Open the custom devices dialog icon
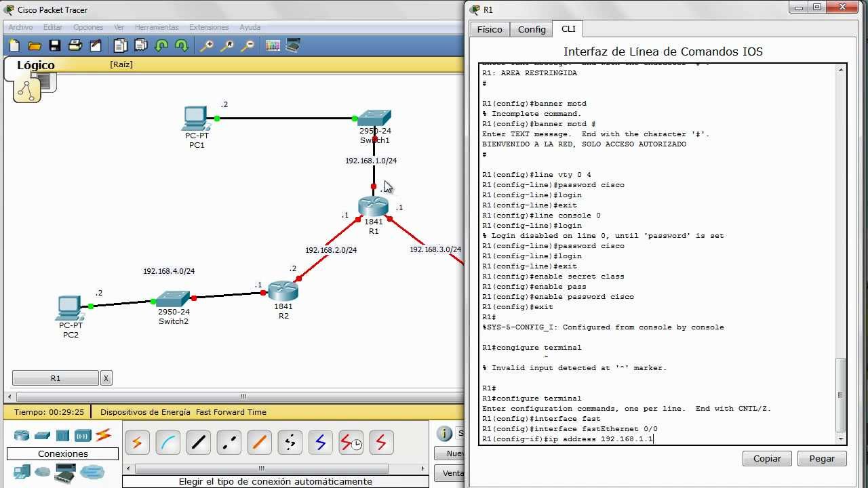 [x=293, y=45]
